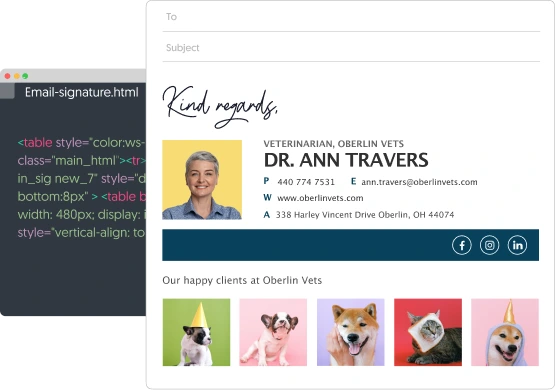This screenshot has width=555, height=392.
Task: Open the Instagram icon in the signature banner
Action: tap(490, 245)
